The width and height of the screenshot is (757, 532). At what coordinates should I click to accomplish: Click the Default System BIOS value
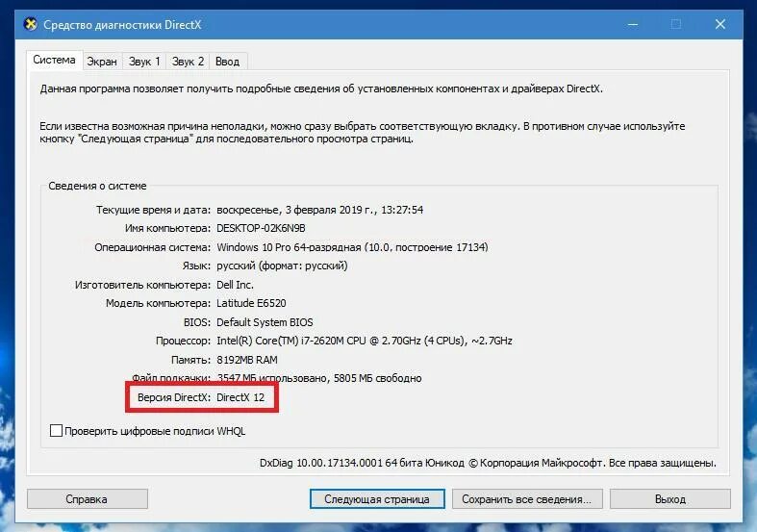(x=265, y=322)
